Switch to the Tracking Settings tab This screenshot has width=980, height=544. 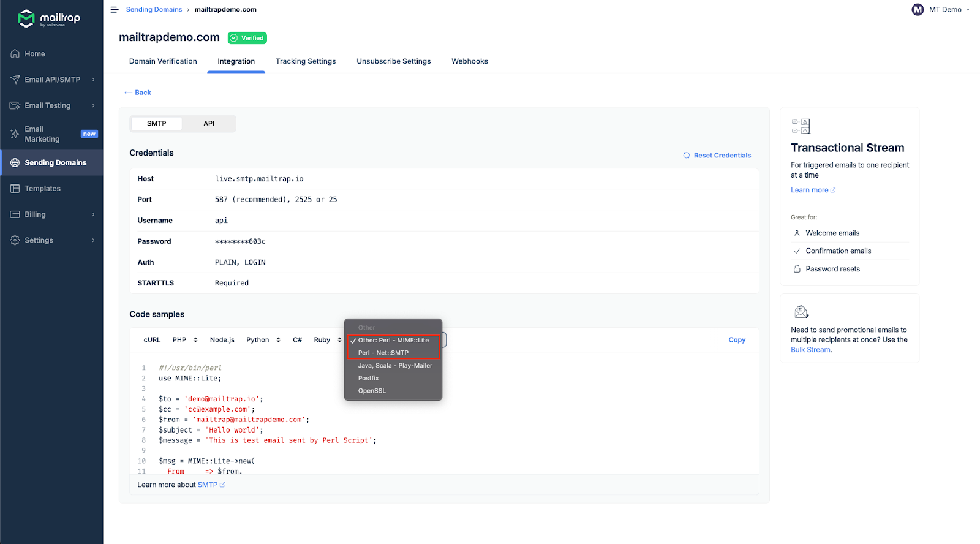pos(306,61)
